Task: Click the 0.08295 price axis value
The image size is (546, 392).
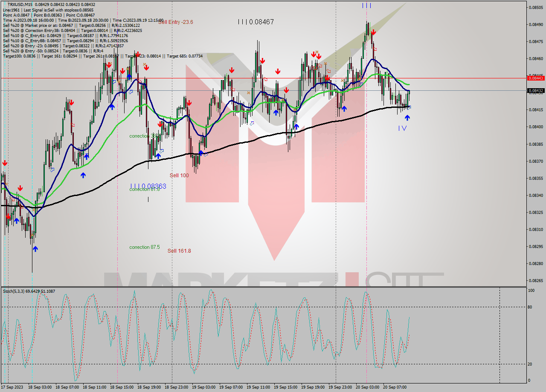Action: [x=536, y=246]
